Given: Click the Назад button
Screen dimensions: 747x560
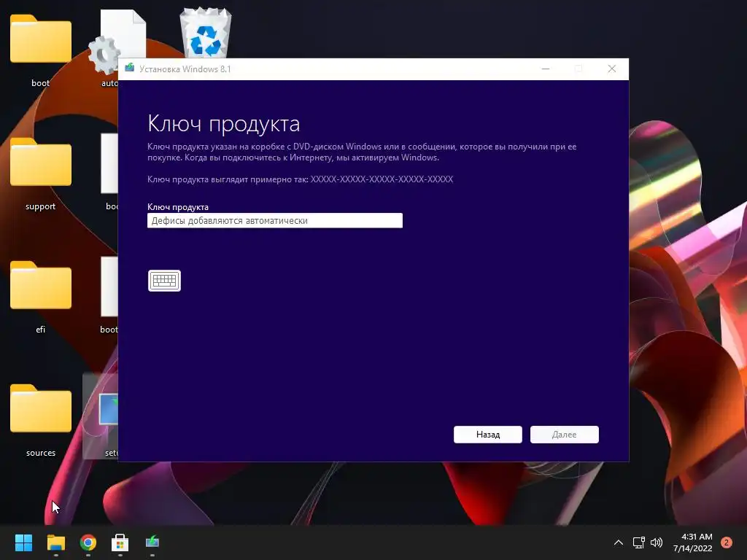Looking at the screenshot, I should (488, 435).
